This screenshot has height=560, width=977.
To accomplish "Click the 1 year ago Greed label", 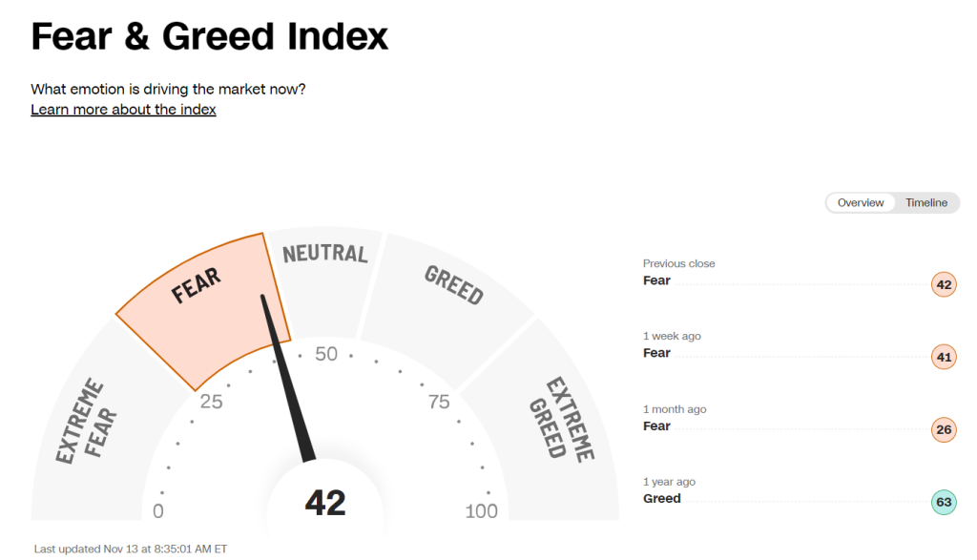I will coord(661,498).
